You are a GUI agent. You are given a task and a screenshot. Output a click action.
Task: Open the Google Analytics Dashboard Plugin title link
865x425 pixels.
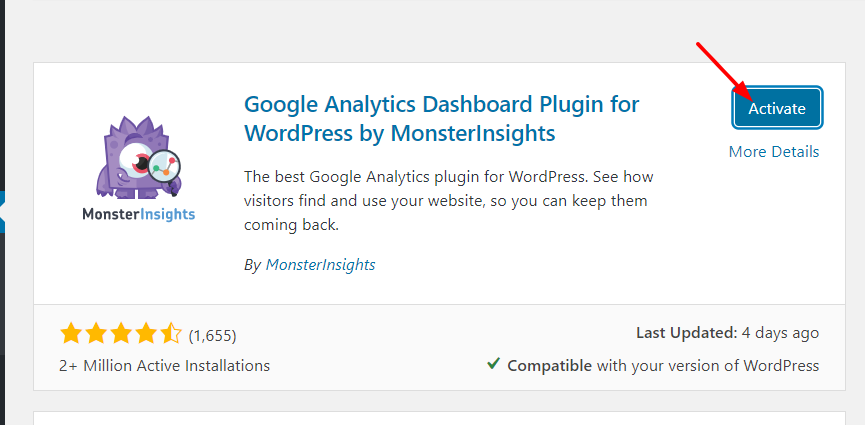click(x=441, y=118)
